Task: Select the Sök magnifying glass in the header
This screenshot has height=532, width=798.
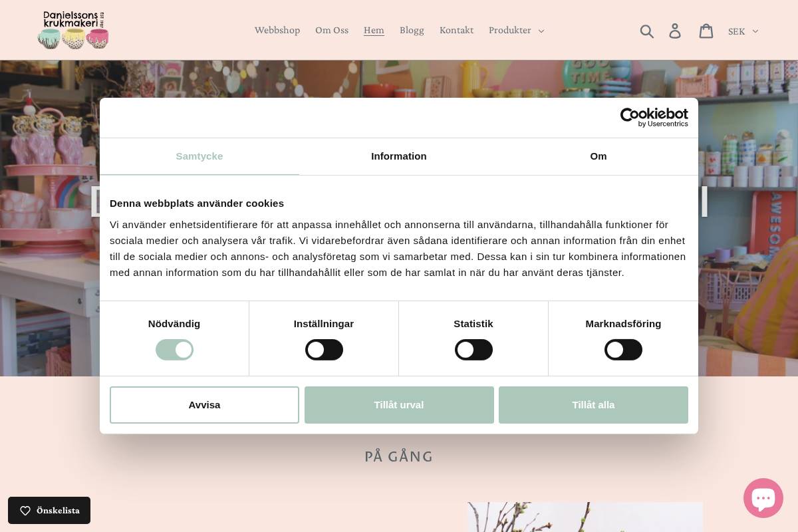Action: pos(647,31)
